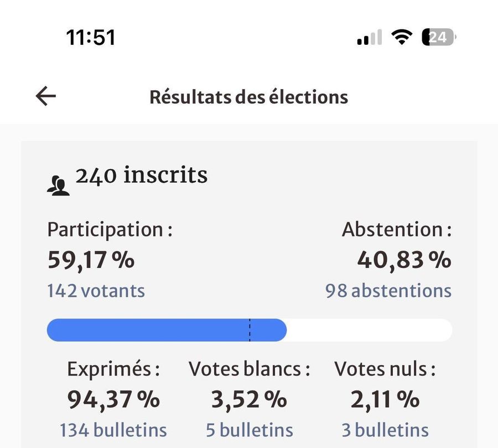Tap the battery level indicator
The width and height of the screenshot is (498, 448).
click(439, 37)
